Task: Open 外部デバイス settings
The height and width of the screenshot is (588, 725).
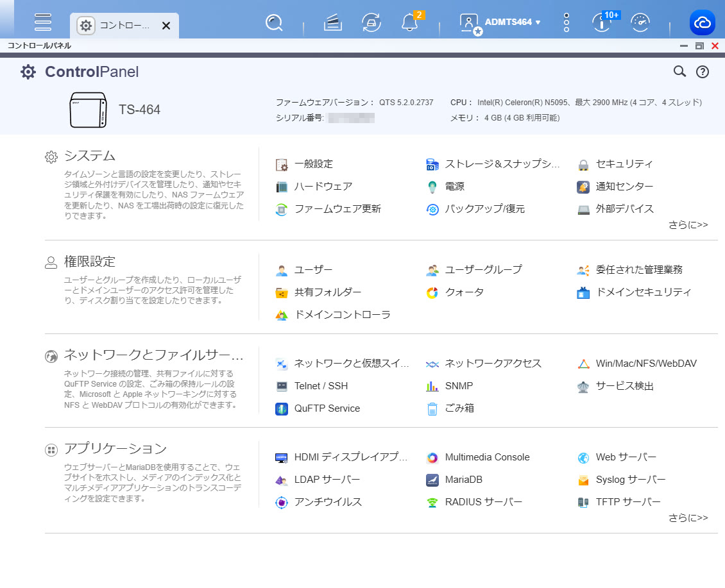Action: (x=615, y=209)
